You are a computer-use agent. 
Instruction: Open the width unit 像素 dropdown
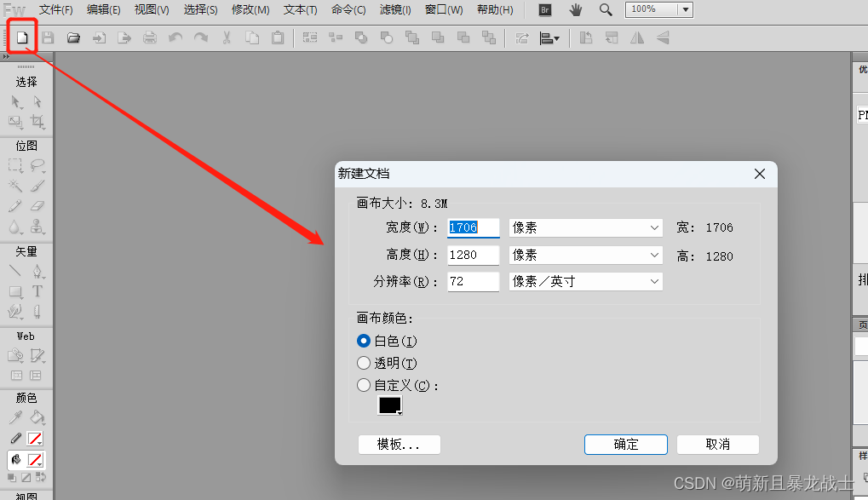point(586,227)
